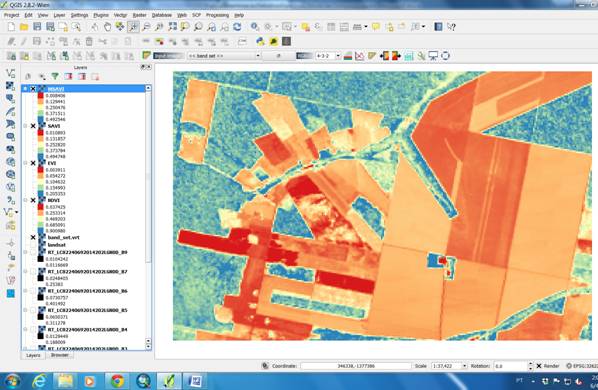
Task: Enable the layer ending in B7 checkbox
Action: (x=33, y=272)
